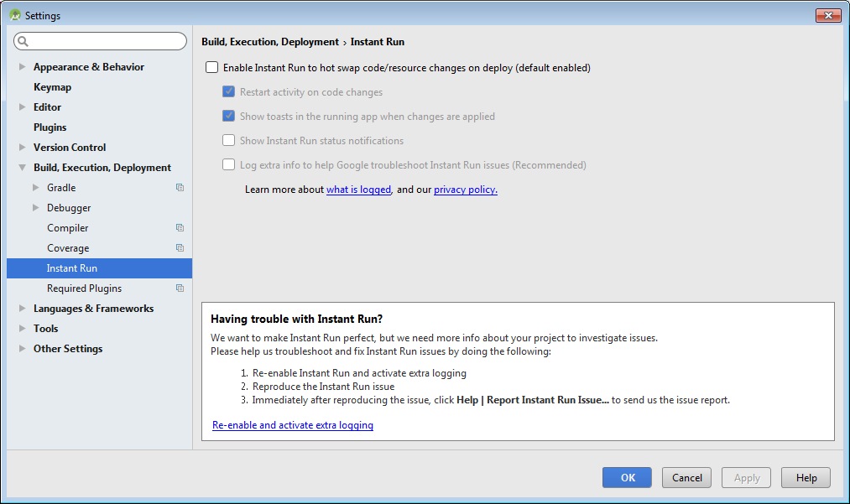Screen dimensions: 850x504
Task: Click the project settings icon beside Compiler
Action: (x=179, y=227)
